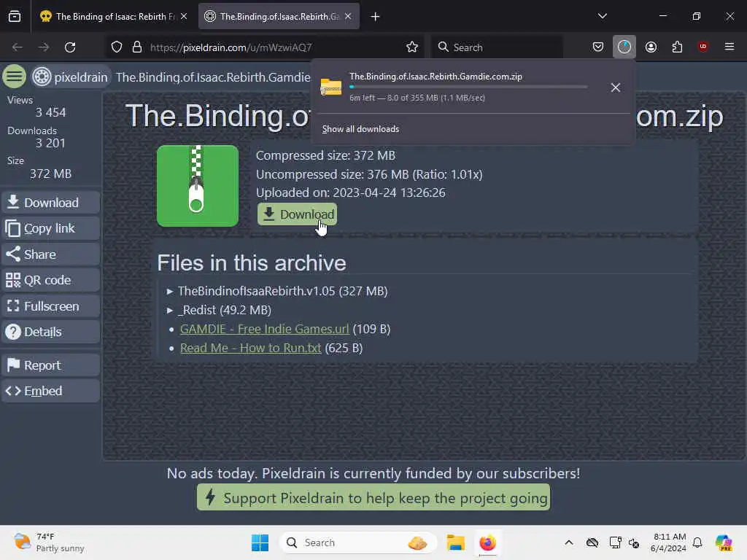The image size is (747, 560).
Task: Click the muted volume tray icon
Action: (x=634, y=542)
